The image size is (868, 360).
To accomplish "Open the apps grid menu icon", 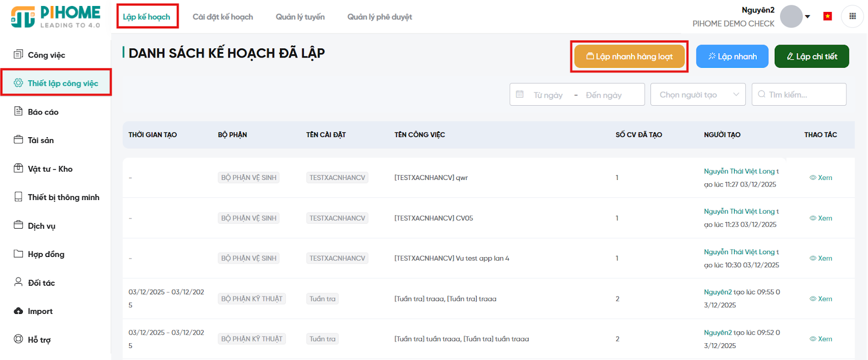I will [852, 16].
